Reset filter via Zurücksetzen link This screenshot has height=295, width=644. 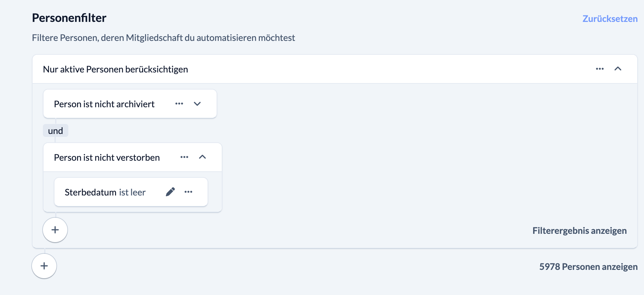[x=610, y=19]
